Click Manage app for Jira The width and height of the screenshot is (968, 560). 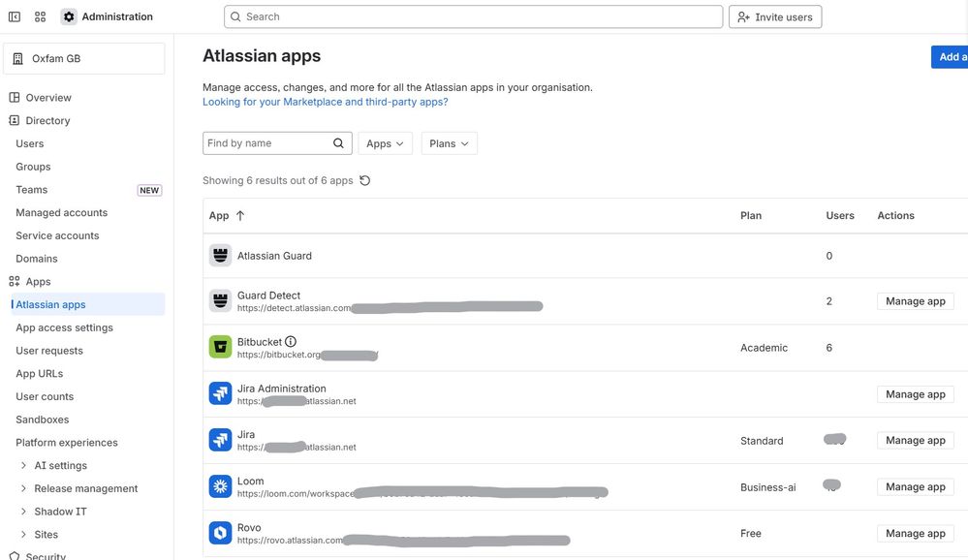(x=915, y=440)
